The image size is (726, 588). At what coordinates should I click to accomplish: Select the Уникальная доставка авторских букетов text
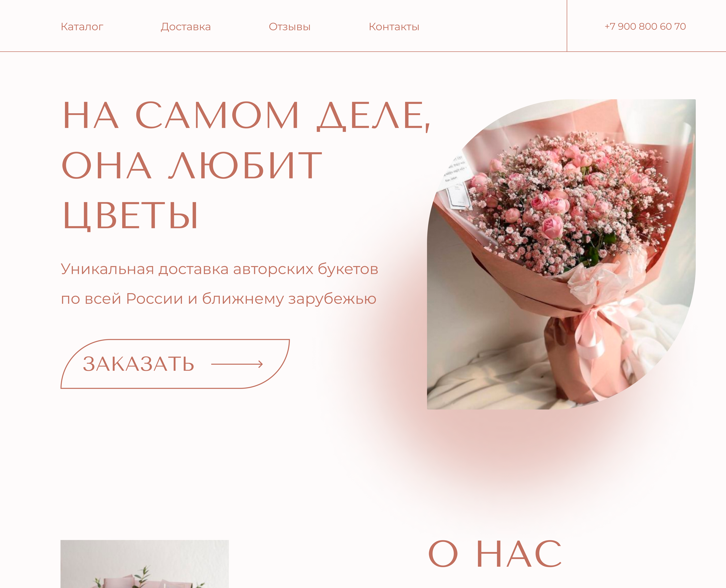coord(219,269)
